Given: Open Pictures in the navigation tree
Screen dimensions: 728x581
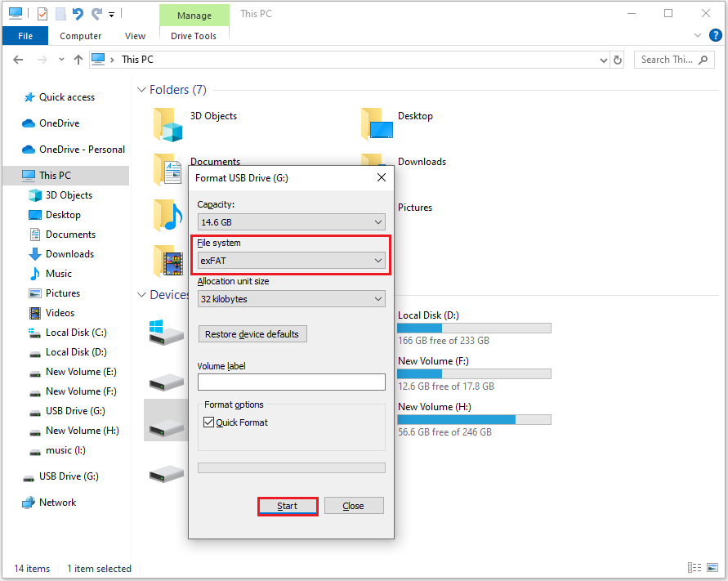Looking at the screenshot, I should pyautogui.click(x=63, y=293).
